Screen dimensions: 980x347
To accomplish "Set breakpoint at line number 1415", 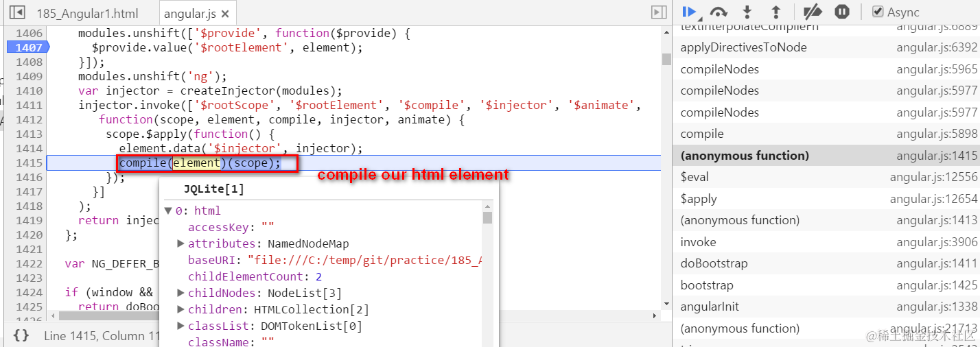I will (28, 163).
